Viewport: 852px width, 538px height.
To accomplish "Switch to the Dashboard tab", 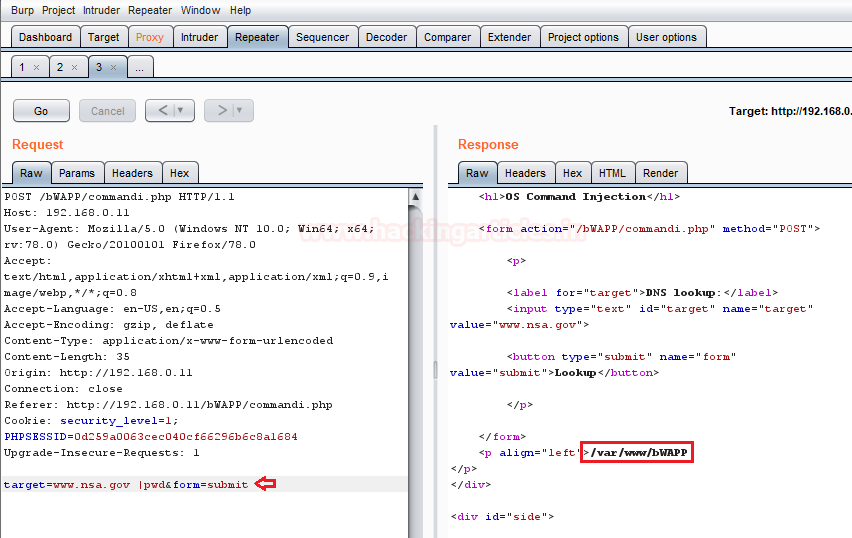I will 46,37.
